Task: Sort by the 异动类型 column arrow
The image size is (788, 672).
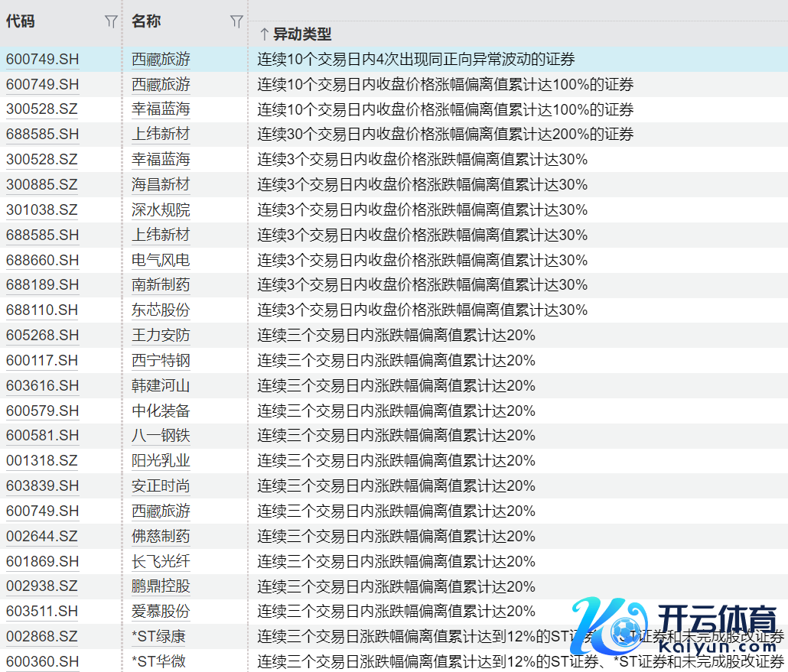Action: 263,34
